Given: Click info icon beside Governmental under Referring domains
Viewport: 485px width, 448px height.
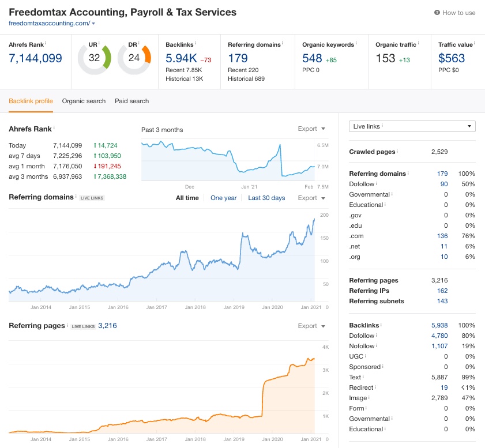Looking at the screenshot, I should click(x=392, y=194).
